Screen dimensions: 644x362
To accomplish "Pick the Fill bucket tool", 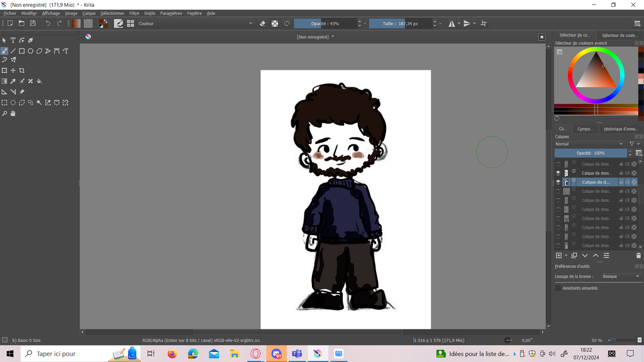I will click(39, 81).
